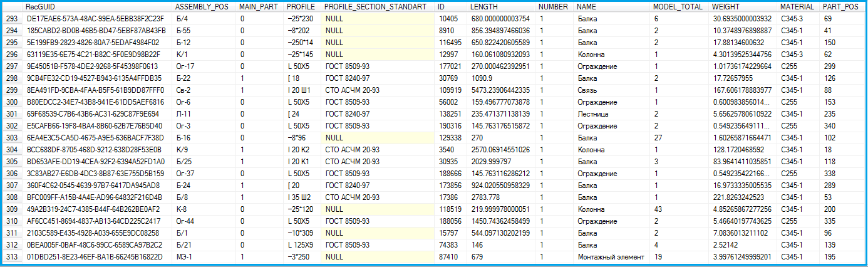Screen dimensions: 868x267
Task: Select part position cell 195
Action: (x=843, y=257)
